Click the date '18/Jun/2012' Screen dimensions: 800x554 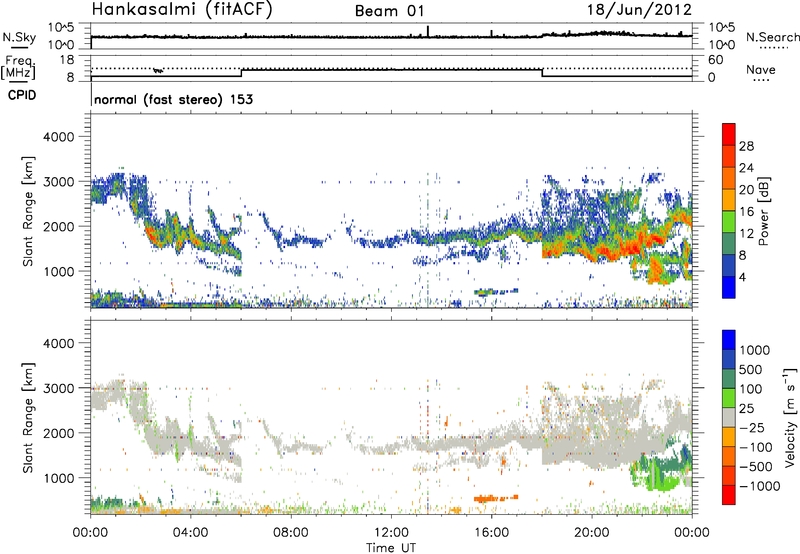coord(639,10)
